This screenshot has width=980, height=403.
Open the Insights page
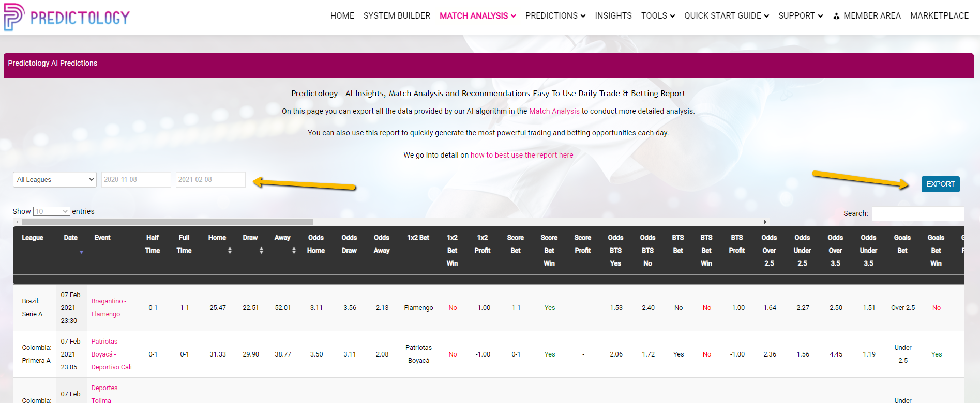[613, 16]
